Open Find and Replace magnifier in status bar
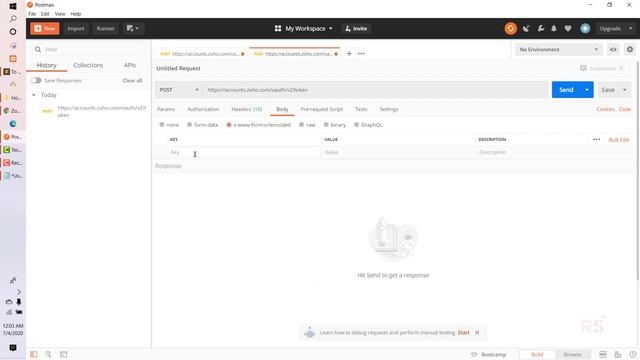Image resolution: width=640 pixels, height=360 pixels. pyautogui.click(x=48, y=354)
